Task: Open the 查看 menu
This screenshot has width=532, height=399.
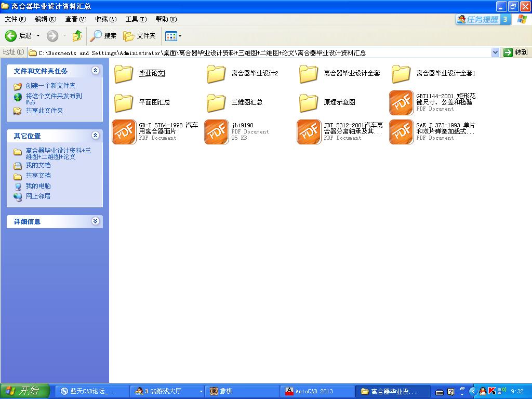Action: click(x=76, y=19)
